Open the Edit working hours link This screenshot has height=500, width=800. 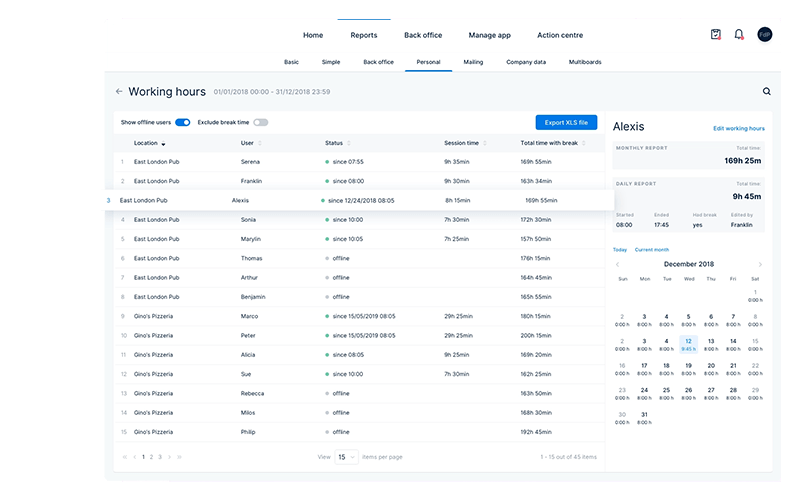click(x=738, y=129)
